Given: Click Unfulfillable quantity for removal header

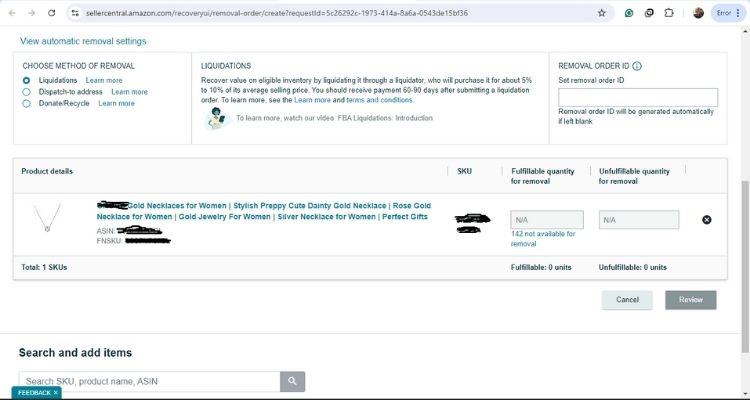Looking at the screenshot, I should click(x=634, y=176).
